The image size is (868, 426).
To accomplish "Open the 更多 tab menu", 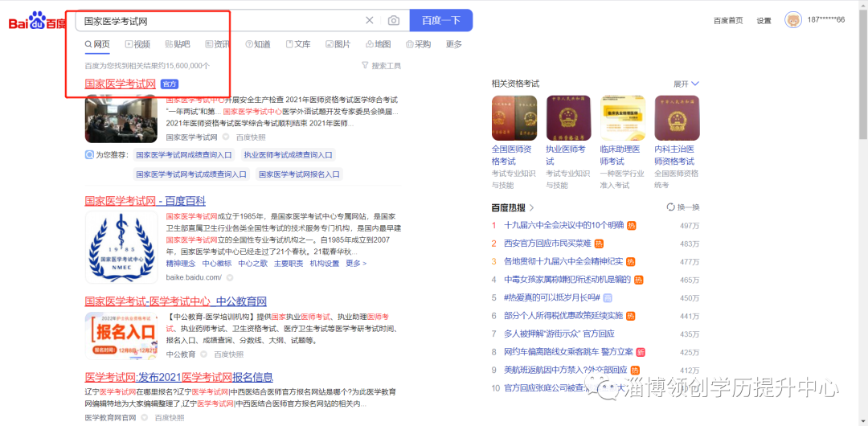I will click(x=454, y=44).
